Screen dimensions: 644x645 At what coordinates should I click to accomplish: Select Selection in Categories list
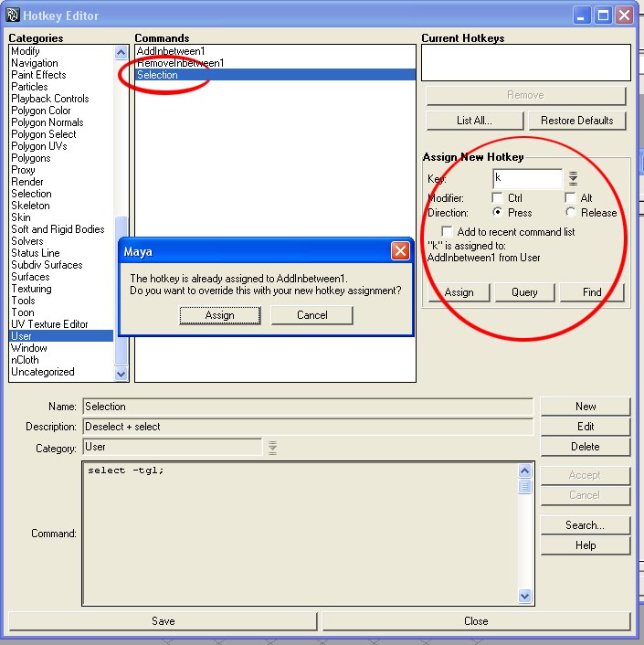point(61,194)
